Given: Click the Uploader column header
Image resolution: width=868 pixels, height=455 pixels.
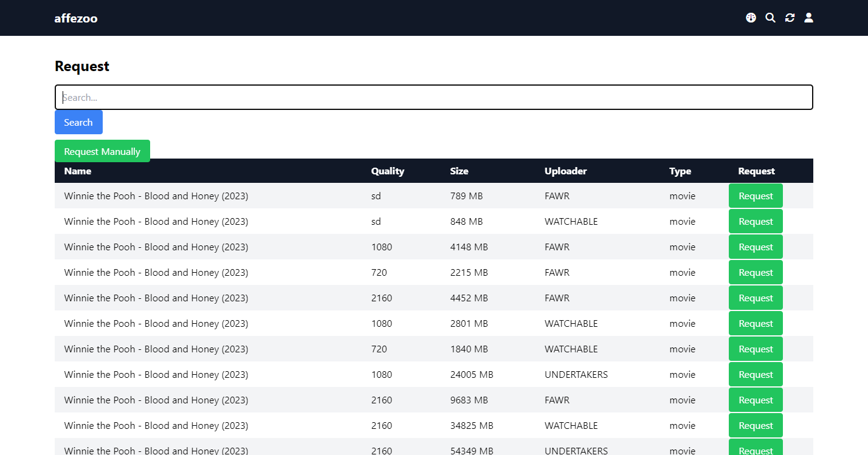Looking at the screenshot, I should pyautogui.click(x=566, y=171).
